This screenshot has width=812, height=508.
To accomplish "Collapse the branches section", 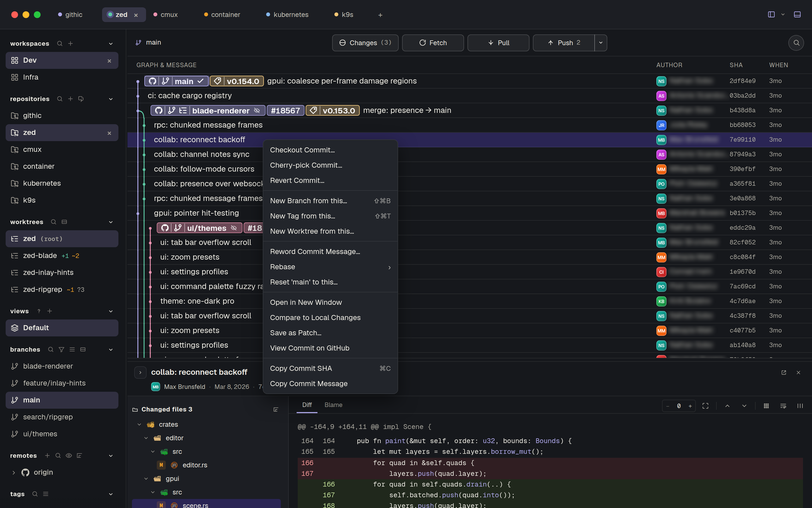I will click(111, 350).
